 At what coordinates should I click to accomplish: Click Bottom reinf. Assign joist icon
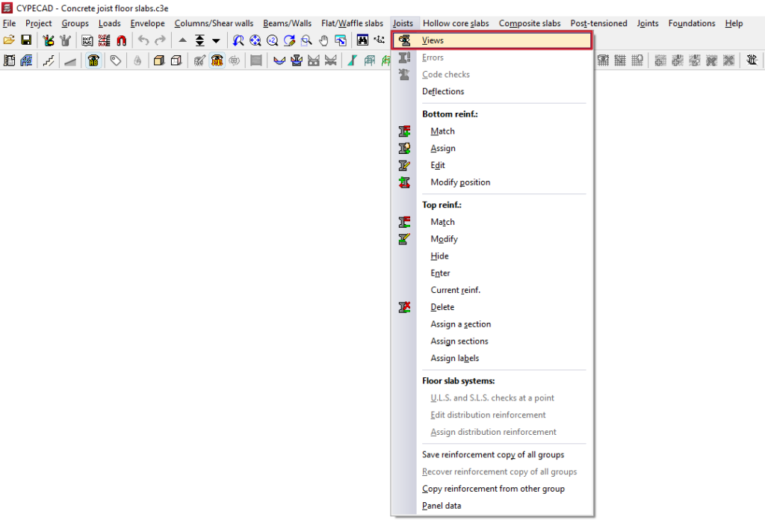(404, 149)
